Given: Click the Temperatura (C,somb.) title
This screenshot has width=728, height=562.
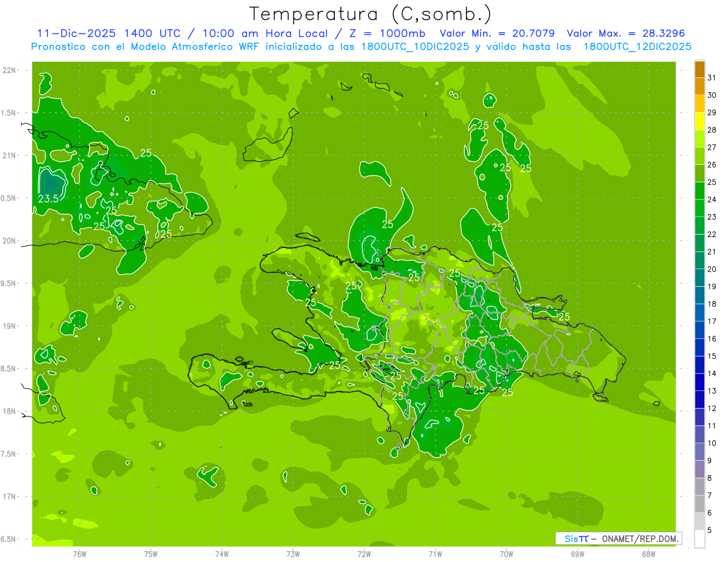Looking at the screenshot, I should pyautogui.click(x=370, y=14).
